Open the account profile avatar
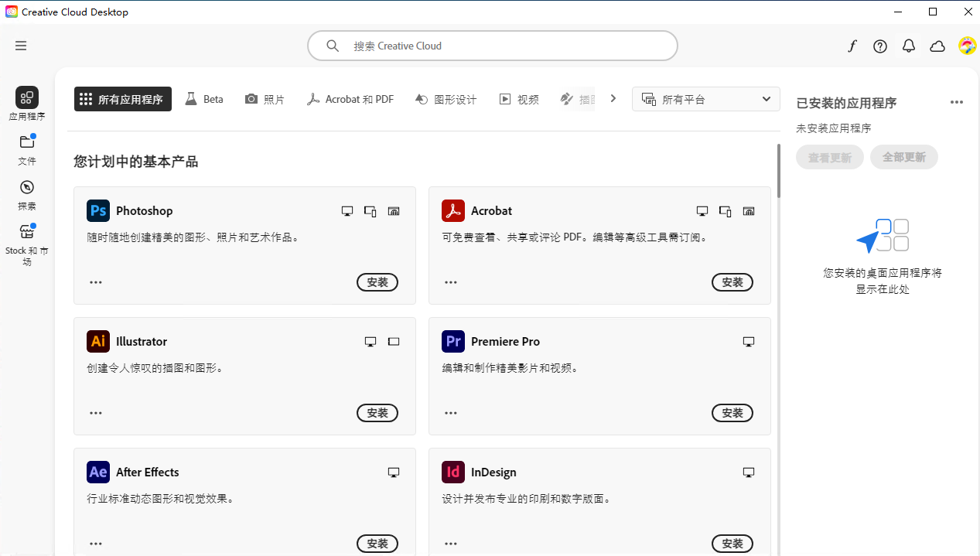Screen dimensions: 980x556 pos(967,46)
